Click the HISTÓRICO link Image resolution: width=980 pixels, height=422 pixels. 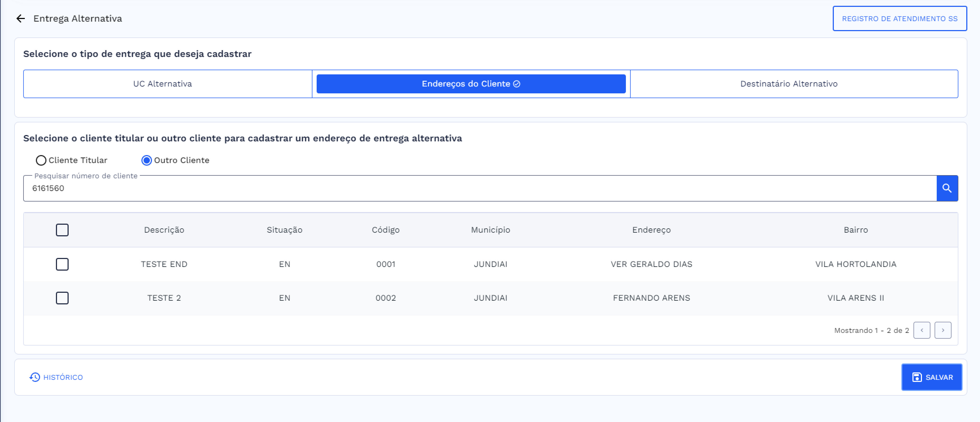click(63, 377)
